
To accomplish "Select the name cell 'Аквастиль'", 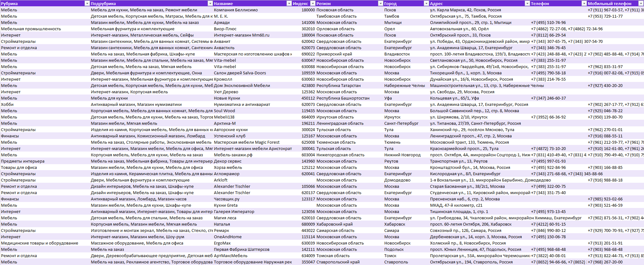I will (x=252, y=48).
